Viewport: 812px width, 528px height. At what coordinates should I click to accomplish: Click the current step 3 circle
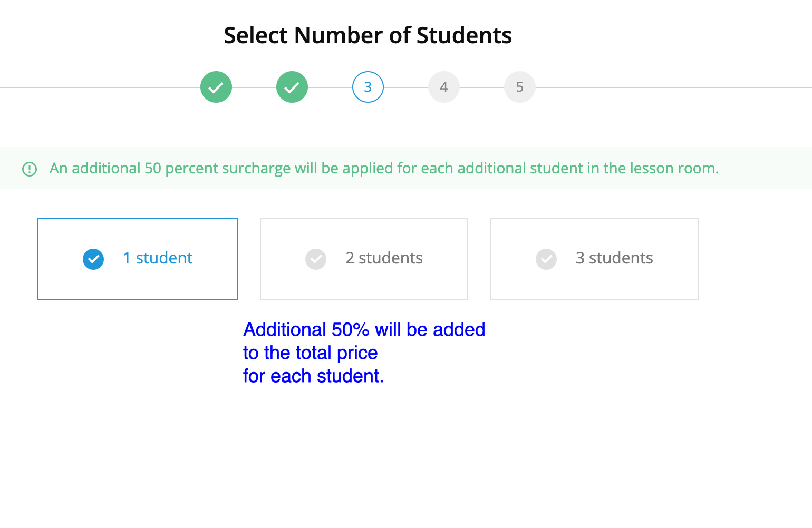[x=368, y=87]
